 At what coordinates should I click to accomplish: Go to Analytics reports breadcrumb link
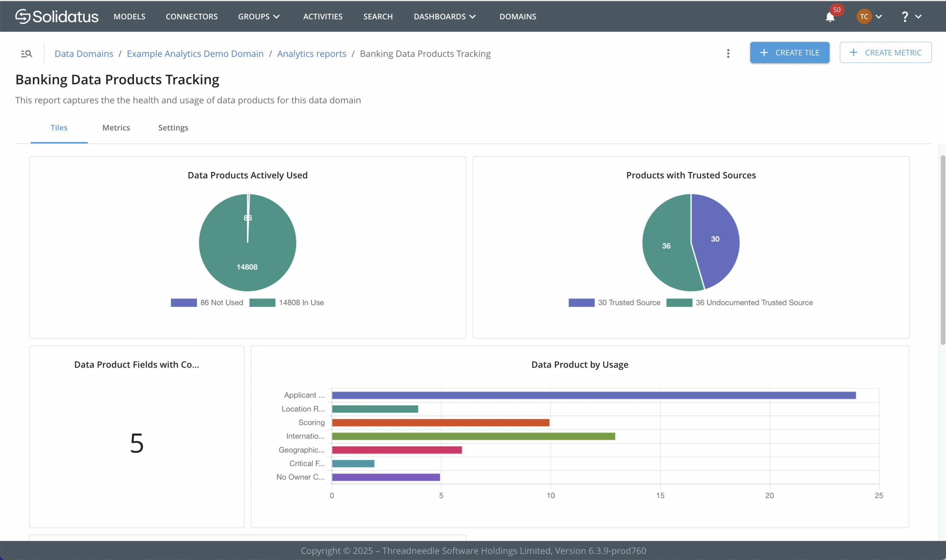[312, 54]
